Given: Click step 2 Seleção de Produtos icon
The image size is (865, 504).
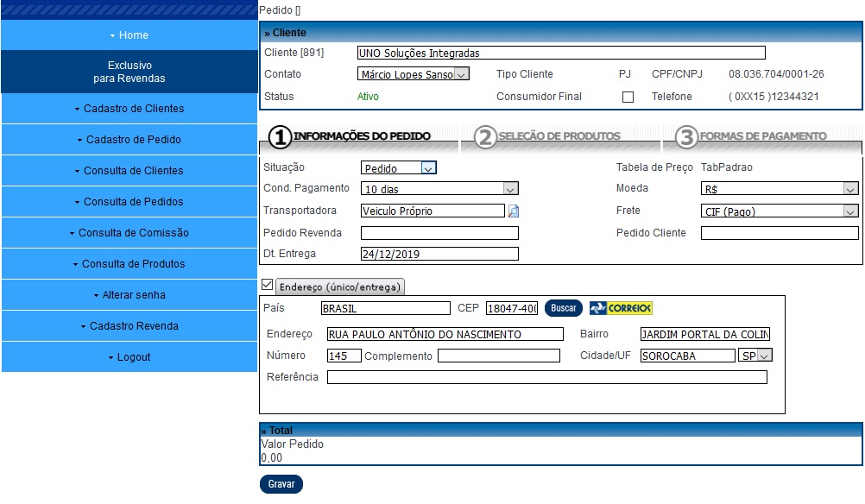Looking at the screenshot, I should click(485, 136).
